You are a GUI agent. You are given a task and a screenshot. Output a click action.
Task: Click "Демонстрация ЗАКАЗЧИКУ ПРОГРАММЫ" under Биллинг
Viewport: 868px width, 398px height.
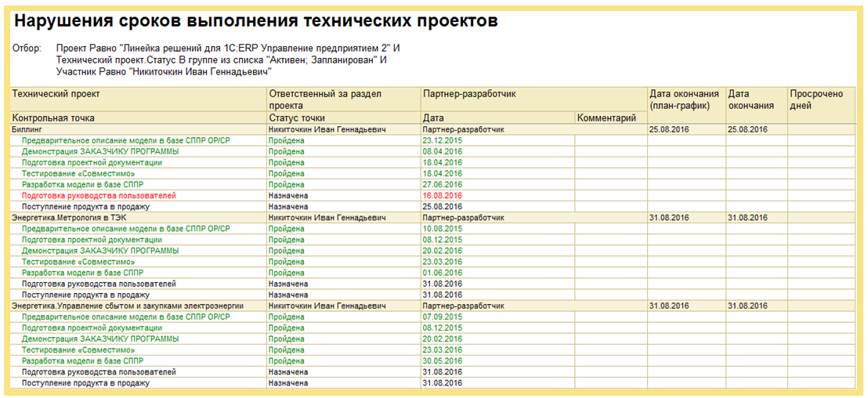[100, 151]
